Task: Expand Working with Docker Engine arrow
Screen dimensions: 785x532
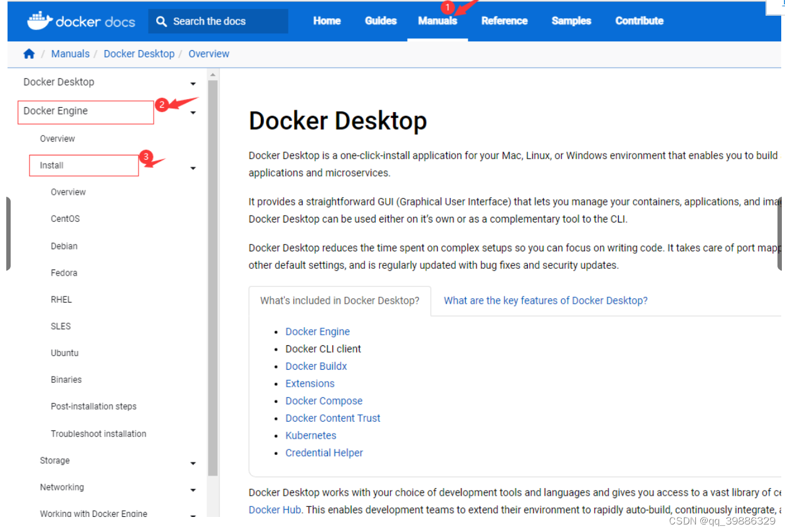Action: tap(193, 516)
